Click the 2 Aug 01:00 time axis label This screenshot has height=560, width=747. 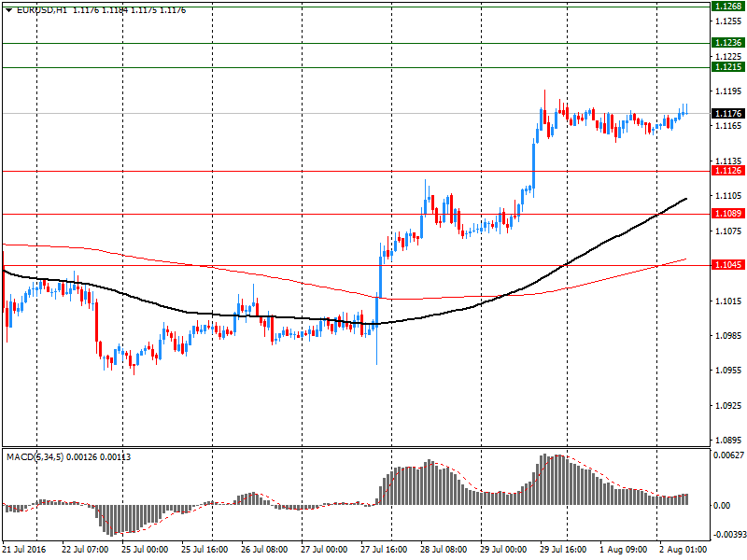tap(683, 550)
